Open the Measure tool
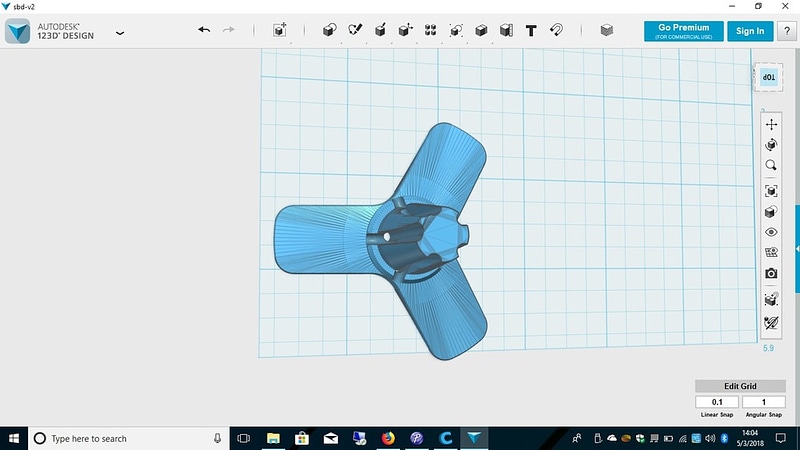 (506, 30)
